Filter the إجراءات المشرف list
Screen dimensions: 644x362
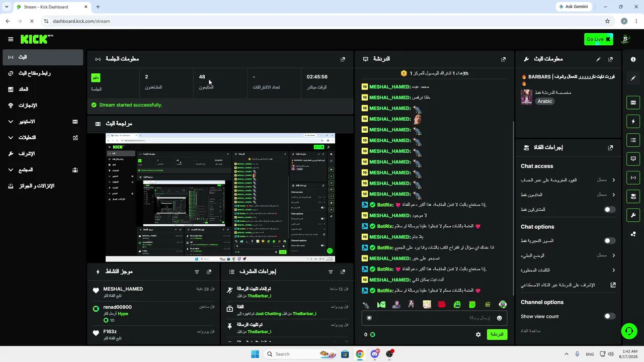click(x=331, y=272)
